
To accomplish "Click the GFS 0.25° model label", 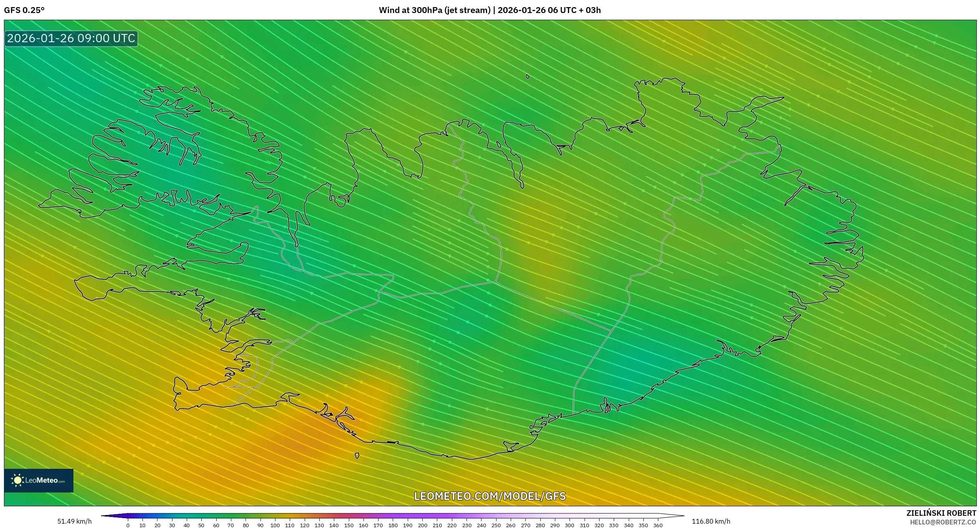I will pyautogui.click(x=24, y=10).
